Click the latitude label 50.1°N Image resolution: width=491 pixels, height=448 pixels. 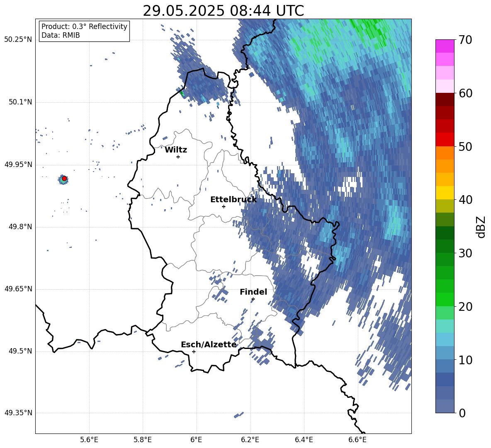click(x=20, y=102)
